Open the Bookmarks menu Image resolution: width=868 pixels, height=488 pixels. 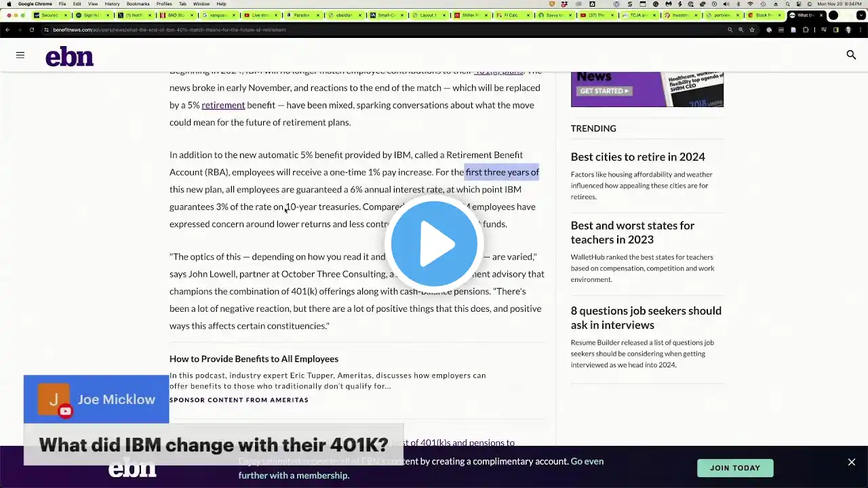(x=138, y=4)
